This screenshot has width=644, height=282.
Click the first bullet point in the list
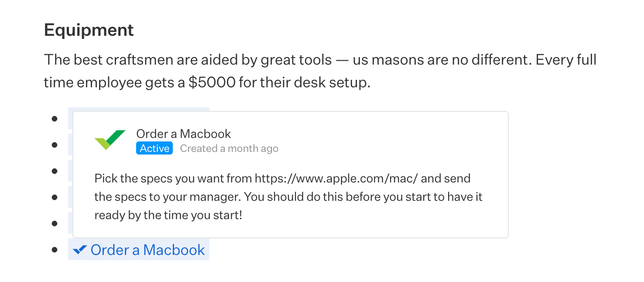tap(55, 119)
